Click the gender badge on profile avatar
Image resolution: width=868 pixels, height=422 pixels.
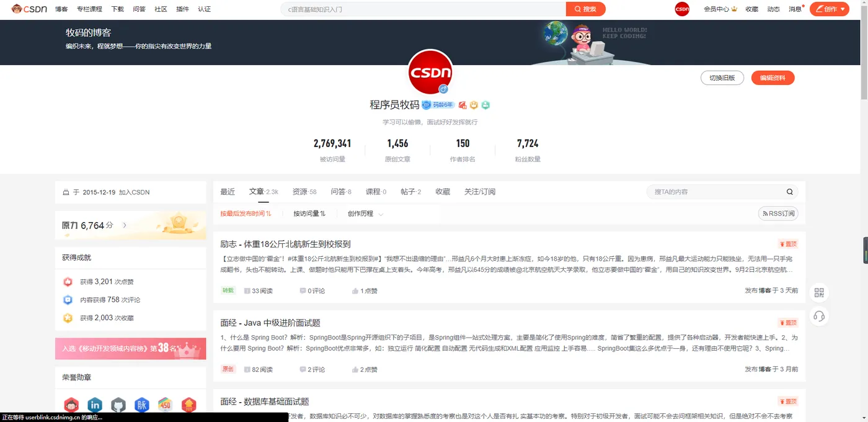point(443,89)
